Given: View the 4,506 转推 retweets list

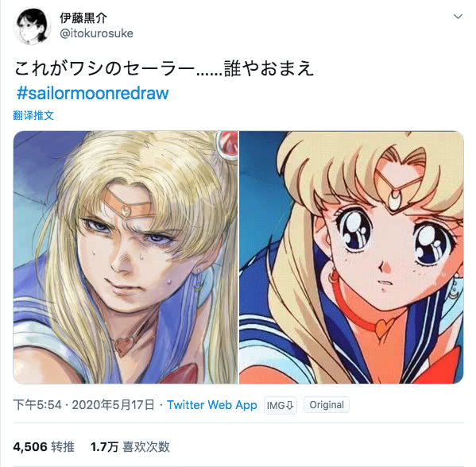Looking at the screenshot, I should coord(44,446).
